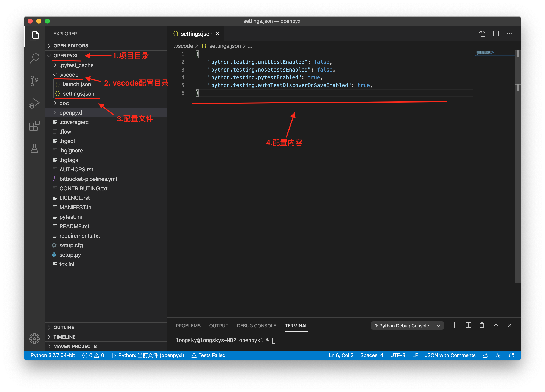Expand the OPEN EDITORS section
545x392 pixels.
pos(106,46)
